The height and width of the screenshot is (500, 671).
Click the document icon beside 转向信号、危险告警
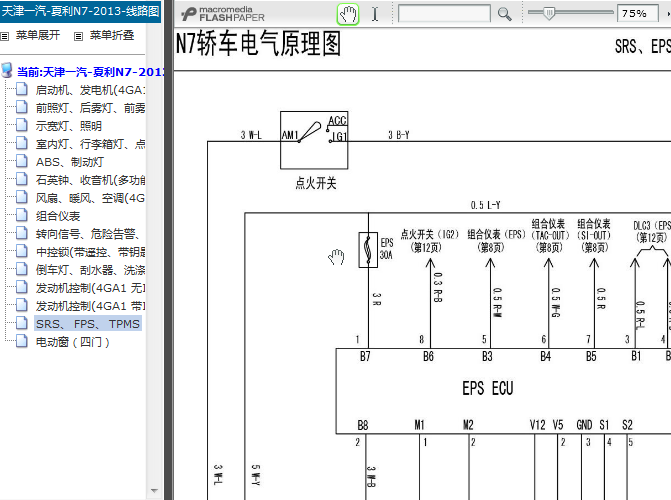click(x=21, y=233)
